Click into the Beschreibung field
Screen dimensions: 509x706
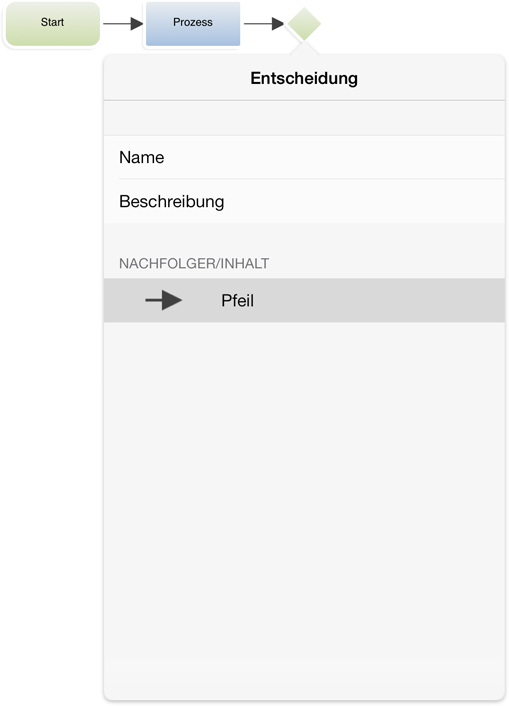tap(304, 201)
